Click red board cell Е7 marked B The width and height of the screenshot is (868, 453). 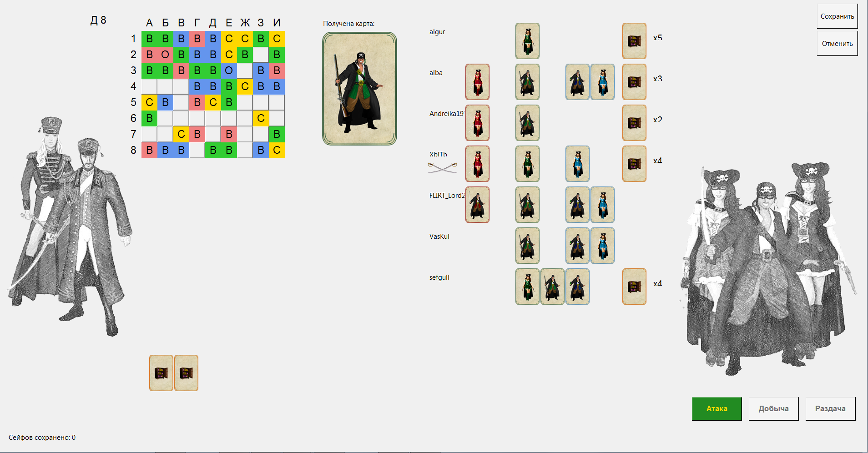pyautogui.click(x=229, y=134)
